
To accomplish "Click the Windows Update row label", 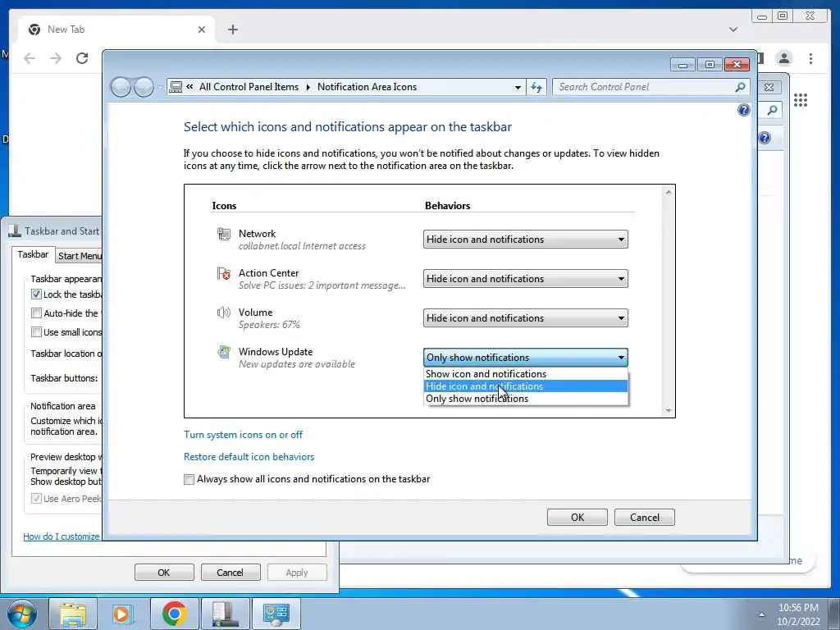I will pos(276,352).
